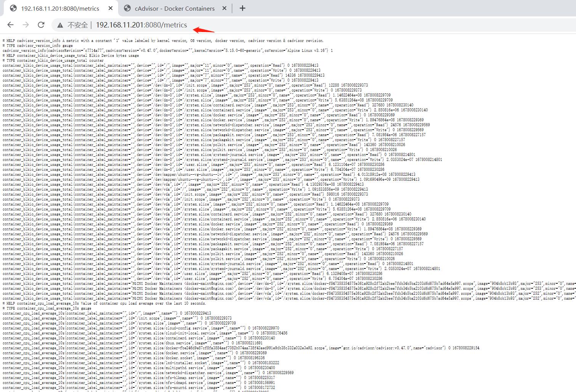
Task: Click the cpu load row for multipathd.service
Action: click(x=139, y=368)
